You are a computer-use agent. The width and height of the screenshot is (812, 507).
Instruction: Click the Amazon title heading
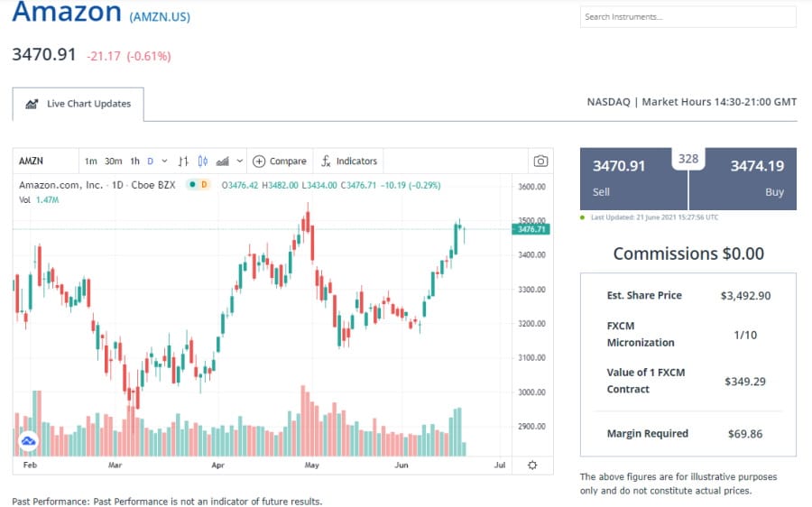click(67, 13)
